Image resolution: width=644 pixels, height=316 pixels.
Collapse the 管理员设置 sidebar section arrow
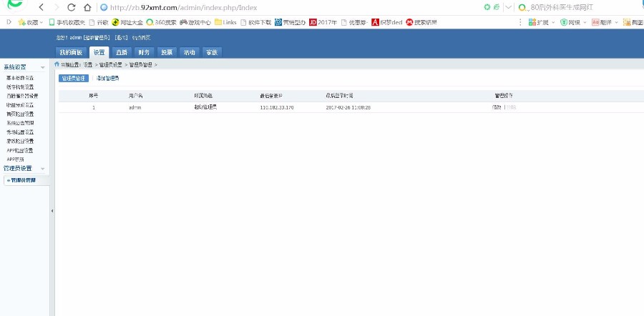click(42, 169)
